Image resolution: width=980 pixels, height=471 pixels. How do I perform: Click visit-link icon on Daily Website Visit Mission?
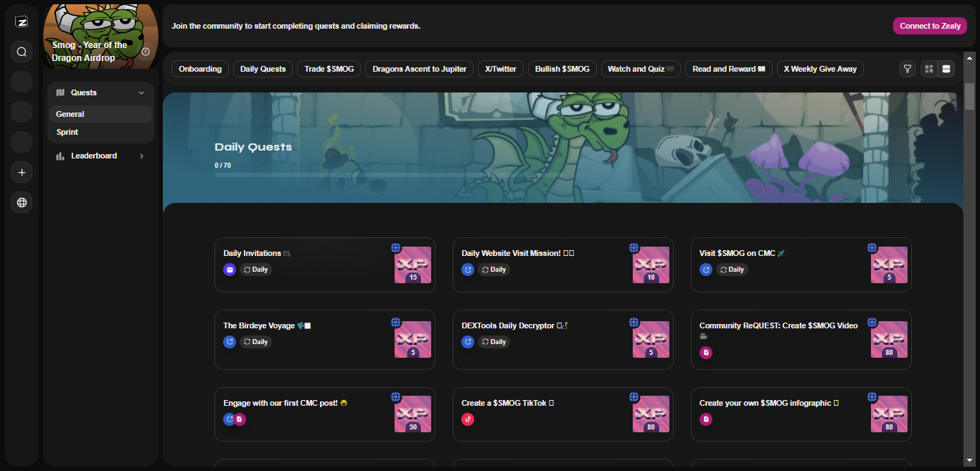468,270
